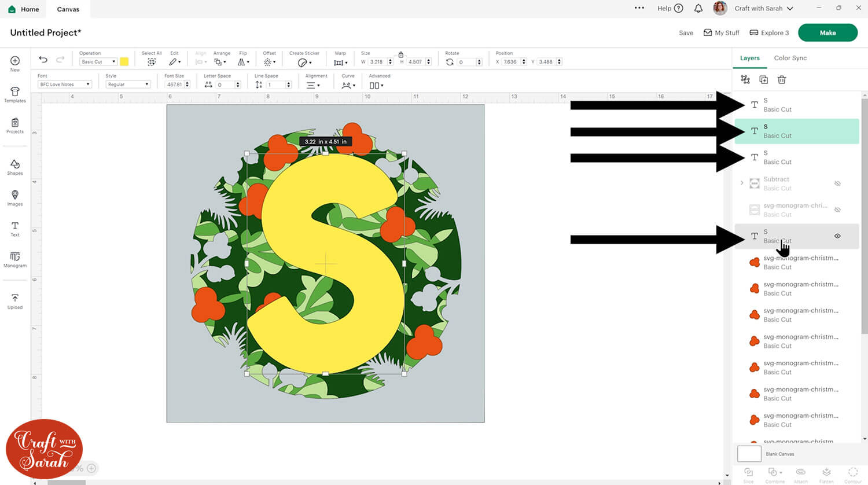
Task: Click the Undo arrow
Action: coord(43,60)
